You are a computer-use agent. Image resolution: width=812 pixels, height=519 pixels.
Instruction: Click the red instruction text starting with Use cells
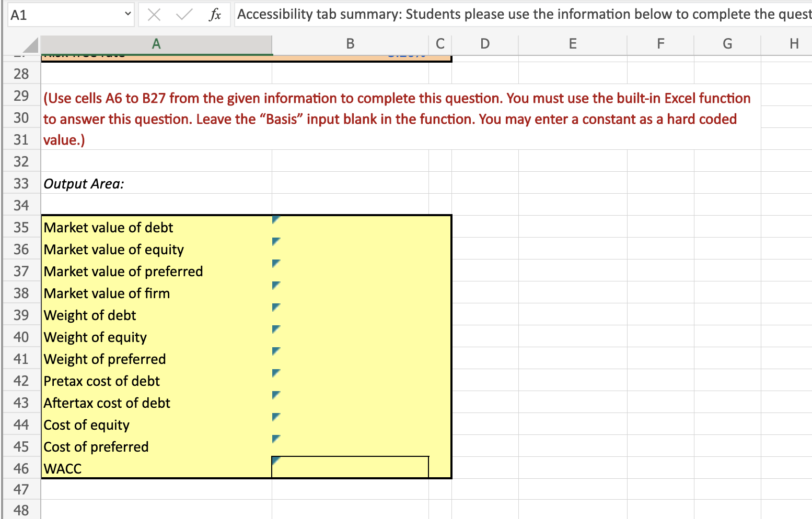click(x=366, y=98)
